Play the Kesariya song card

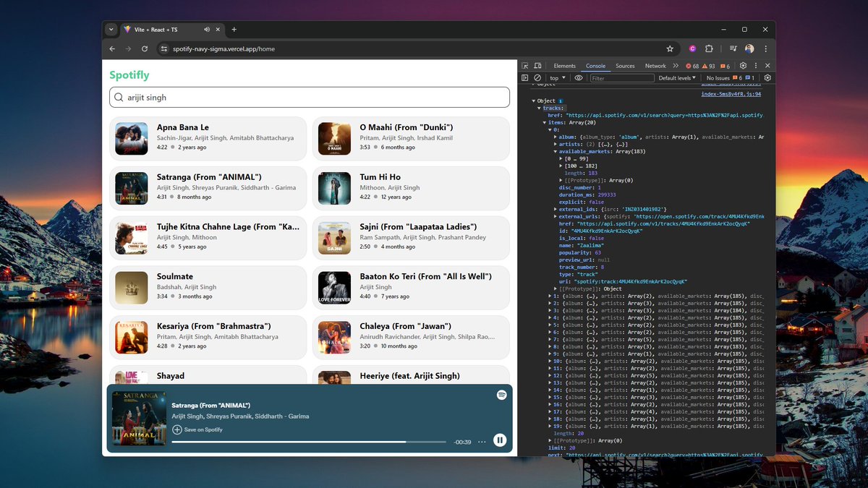(x=208, y=336)
